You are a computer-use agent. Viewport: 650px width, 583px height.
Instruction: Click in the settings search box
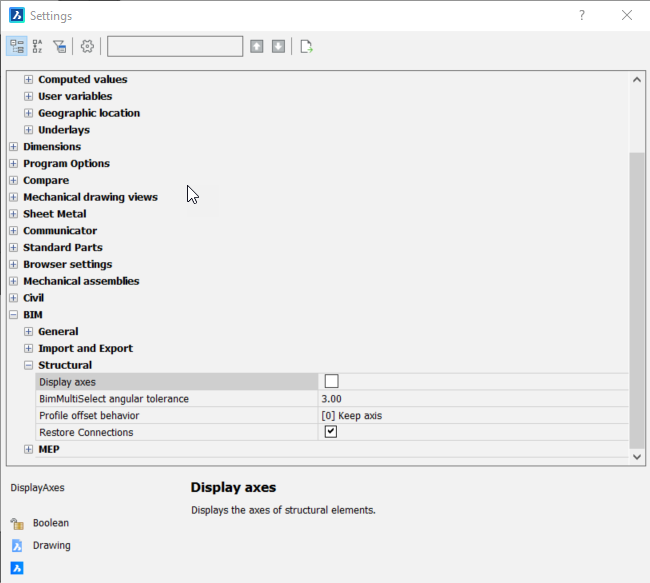click(174, 46)
